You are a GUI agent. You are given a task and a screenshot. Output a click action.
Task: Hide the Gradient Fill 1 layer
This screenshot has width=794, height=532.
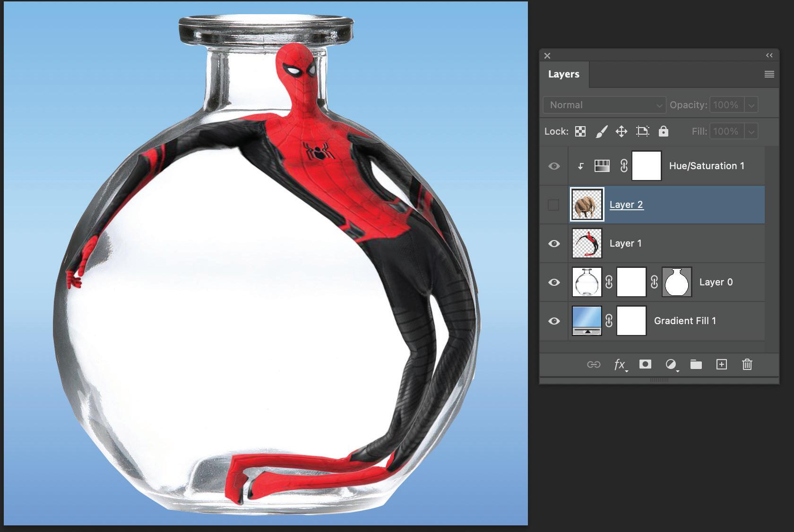pyautogui.click(x=554, y=321)
